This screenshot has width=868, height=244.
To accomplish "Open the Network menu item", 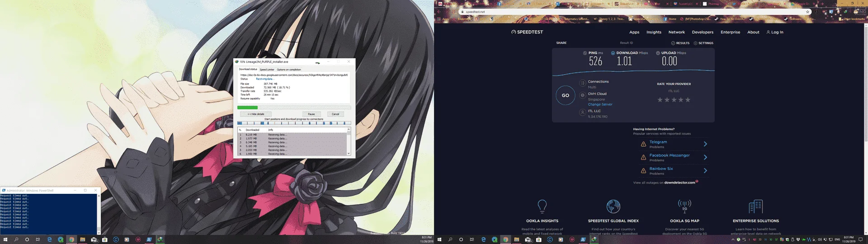I will 677,32.
